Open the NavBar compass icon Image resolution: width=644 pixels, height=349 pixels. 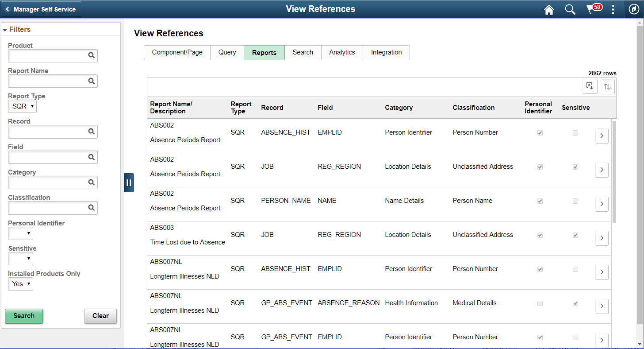pyautogui.click(x=633, y=9)
